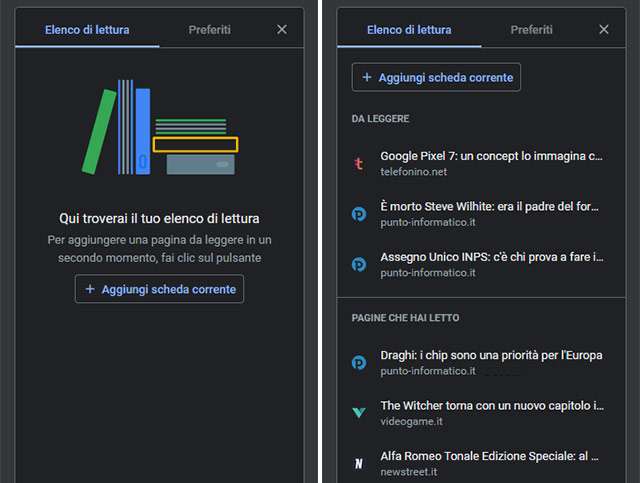Viewport: 640px width, 483px height.
Task: Click the books illustration in empty panel
Action: [160, 127]
